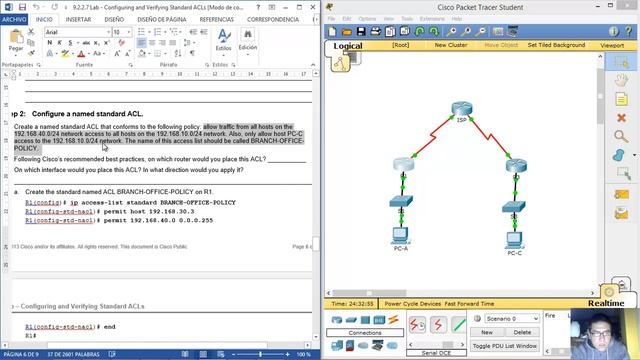Viewport: 640px width, 360px height.
Task: Toggle justify alignment button
Action: (x=173, y=42)
